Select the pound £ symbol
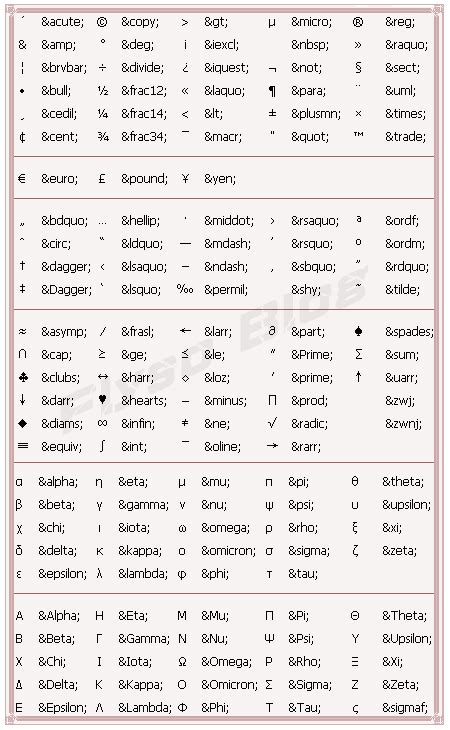The width and height of the screenshot is (450, 730). click(102, 178)
